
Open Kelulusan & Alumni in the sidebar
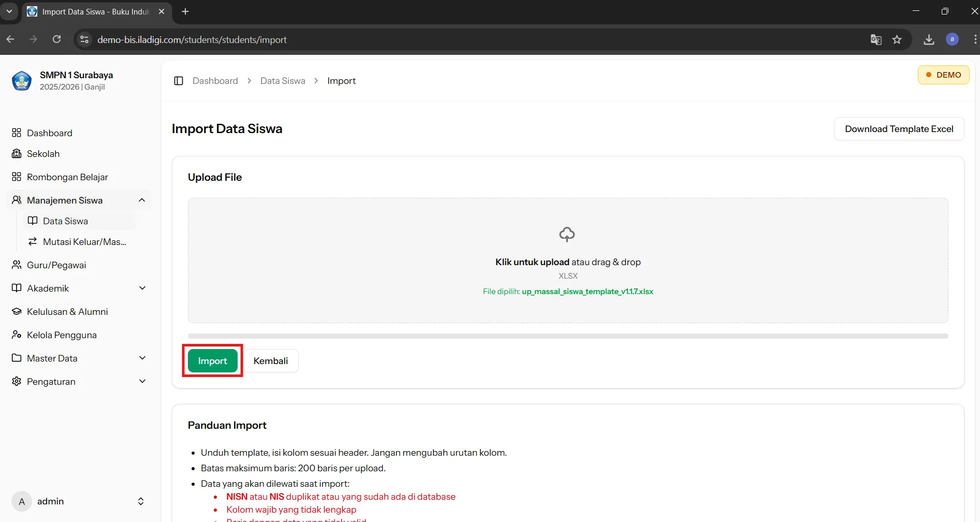click(79, 312)
